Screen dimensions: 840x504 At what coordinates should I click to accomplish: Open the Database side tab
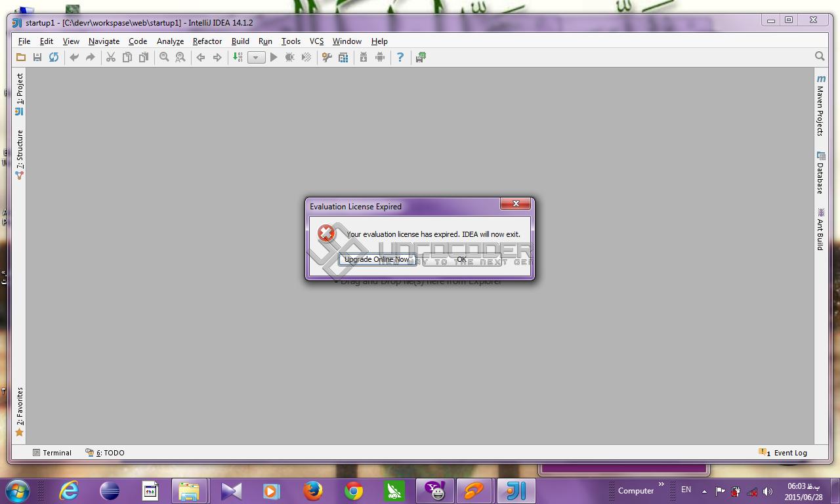(820, 173)
